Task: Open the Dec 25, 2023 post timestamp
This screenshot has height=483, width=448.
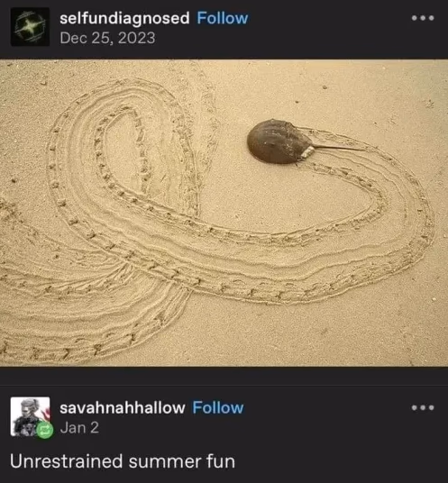Action: (x=107, y=38)
